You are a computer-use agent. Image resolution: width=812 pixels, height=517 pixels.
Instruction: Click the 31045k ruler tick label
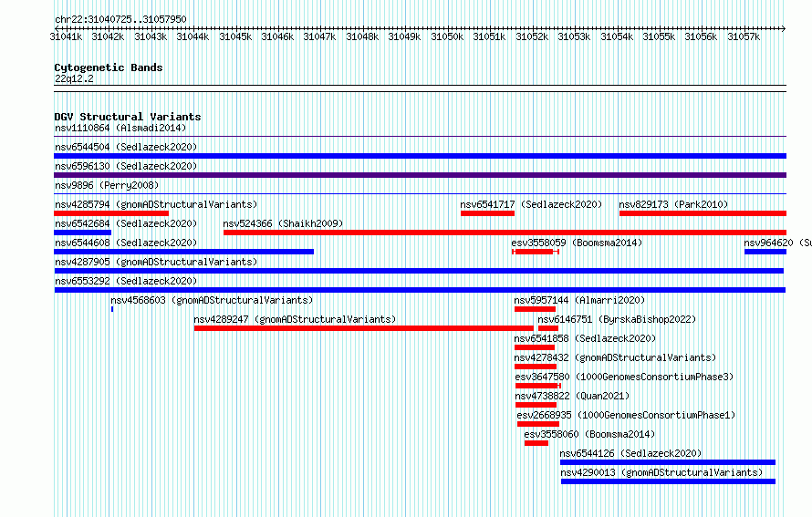235,36
